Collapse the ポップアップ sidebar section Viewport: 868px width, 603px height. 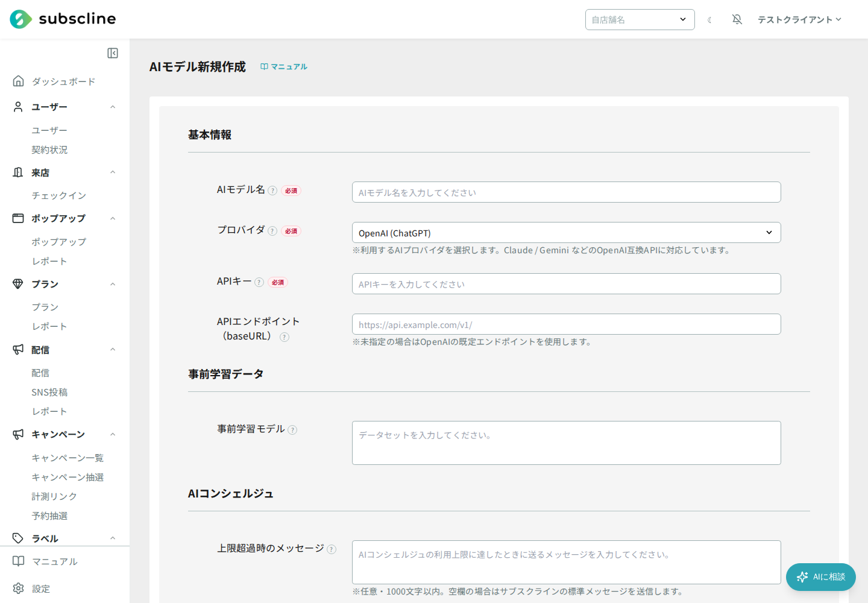[113, 218]
